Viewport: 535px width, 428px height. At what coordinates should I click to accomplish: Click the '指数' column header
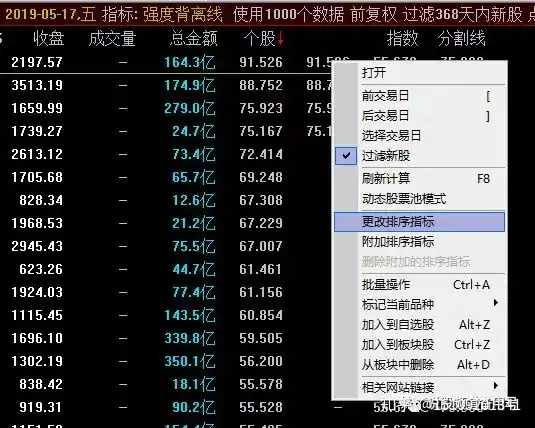click(402, 38)
